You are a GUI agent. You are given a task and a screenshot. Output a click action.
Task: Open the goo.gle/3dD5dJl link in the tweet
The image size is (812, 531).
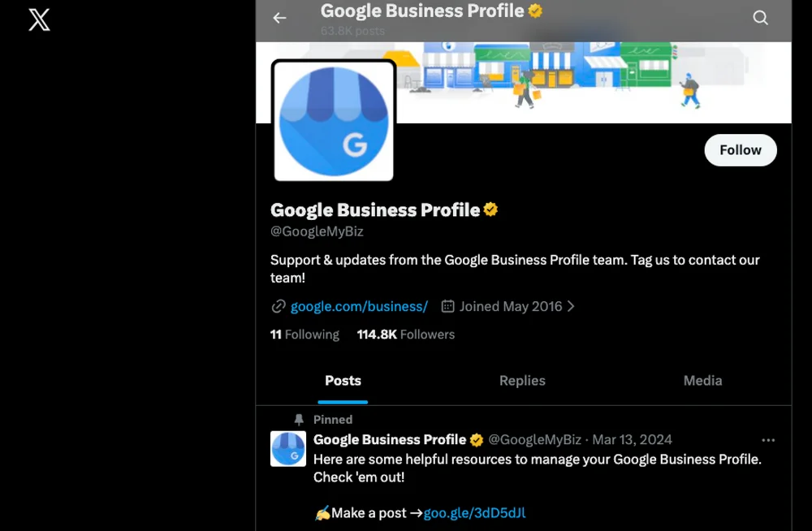click(x=474, y=512)
